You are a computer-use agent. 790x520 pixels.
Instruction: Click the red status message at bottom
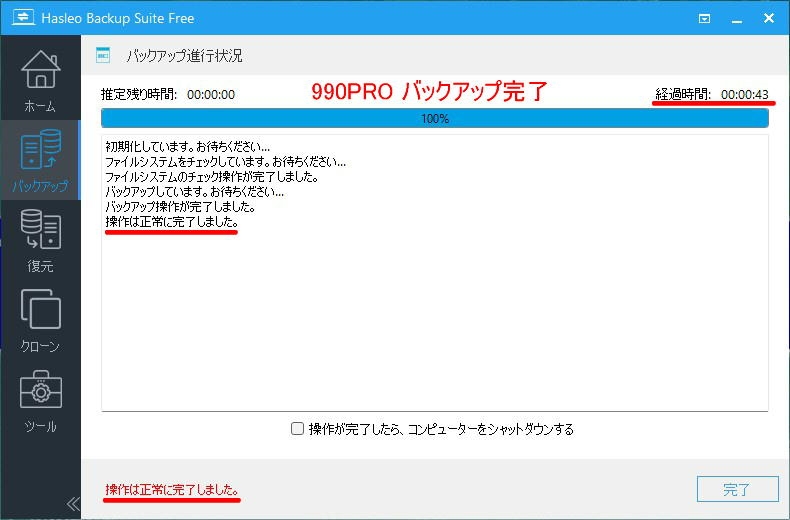point(172,489)
